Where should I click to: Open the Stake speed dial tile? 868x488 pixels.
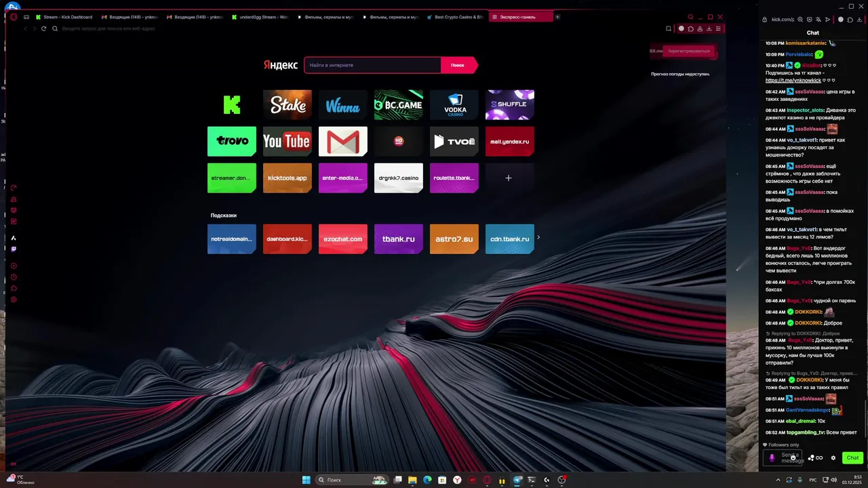pyautogui.click(x=288, y=104)
